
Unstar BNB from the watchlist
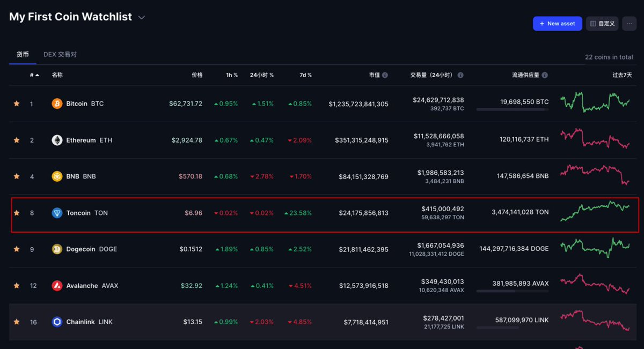pos(17,176)
